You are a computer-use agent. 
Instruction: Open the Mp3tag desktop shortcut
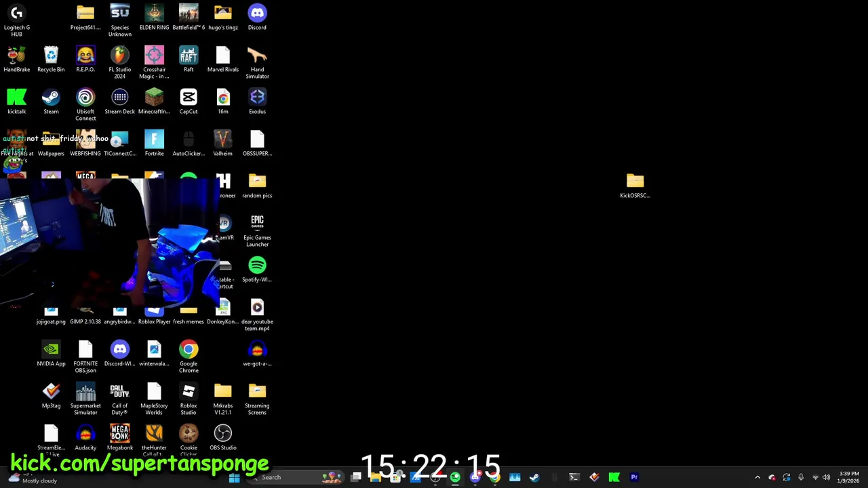(x=51, y=396)
